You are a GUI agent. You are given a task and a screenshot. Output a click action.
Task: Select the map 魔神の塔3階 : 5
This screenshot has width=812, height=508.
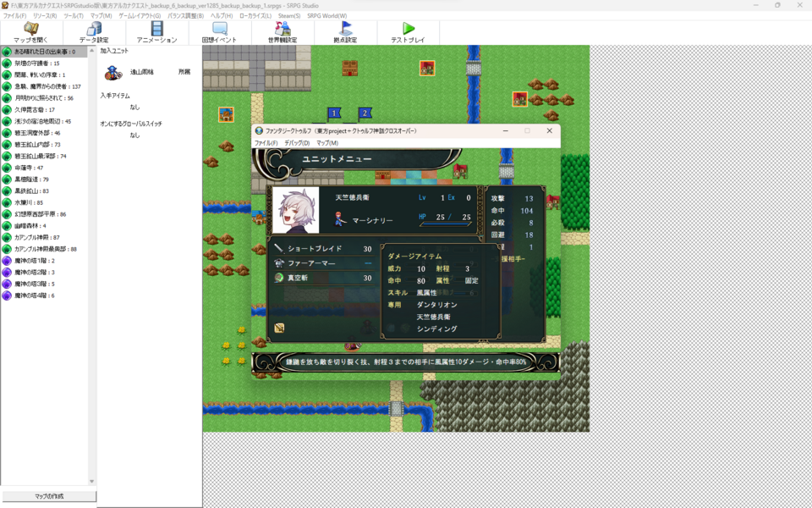[x=45, y=284]
